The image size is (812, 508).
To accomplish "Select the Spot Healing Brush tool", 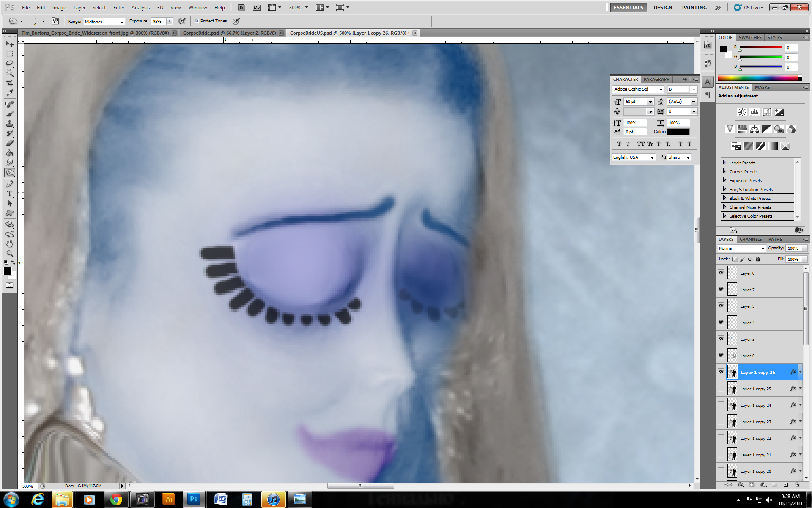I will click(10, 104).
